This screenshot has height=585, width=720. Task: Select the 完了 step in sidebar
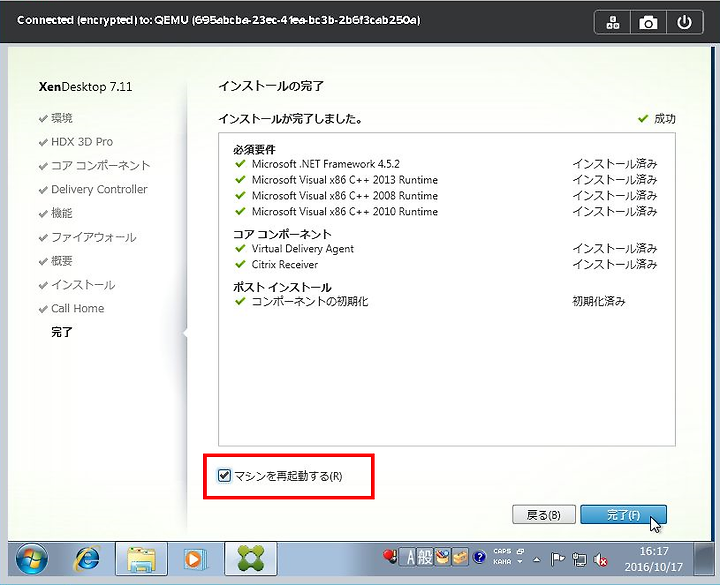62,332
